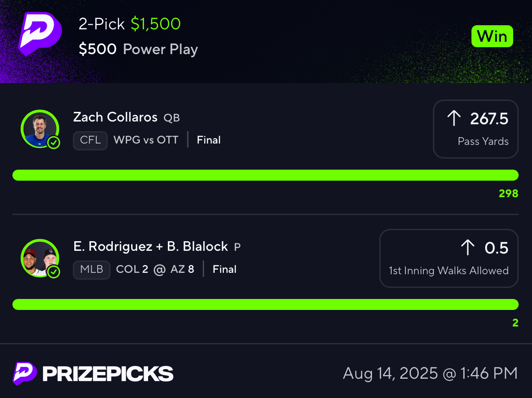
Task: Click the Aug 14, 2025 timestamp
Action: pos(430,374)
